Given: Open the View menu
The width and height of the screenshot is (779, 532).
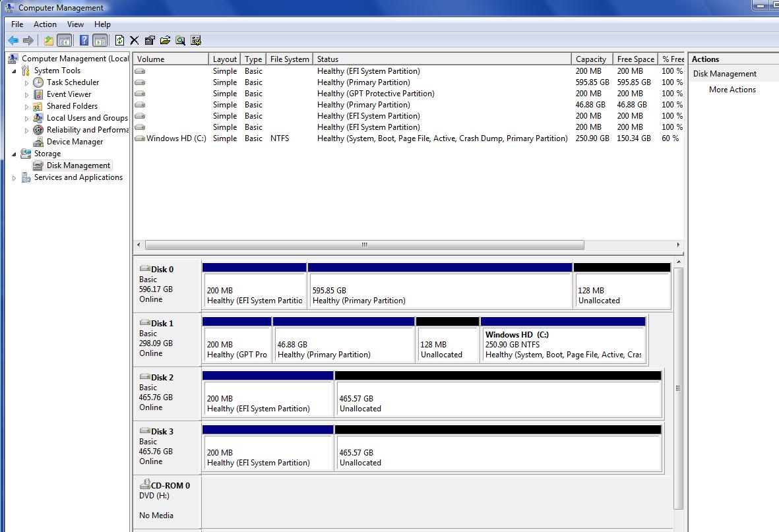Looking at the screenshot, I should (x=75, y=24).
